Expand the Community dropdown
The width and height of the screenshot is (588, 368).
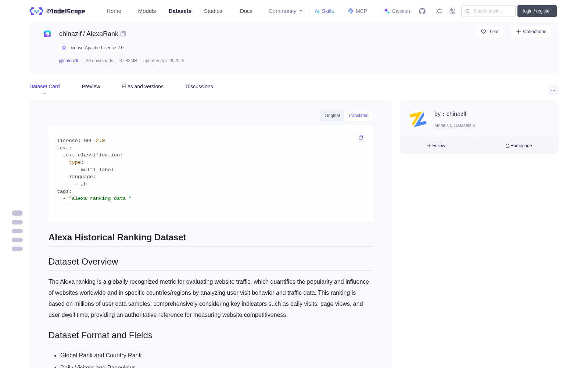click(286, 11)
